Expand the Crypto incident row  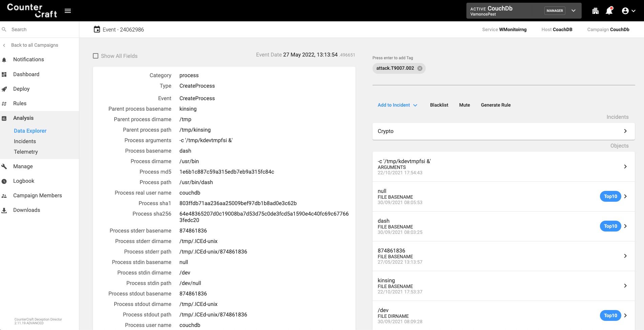pos(504,131)
